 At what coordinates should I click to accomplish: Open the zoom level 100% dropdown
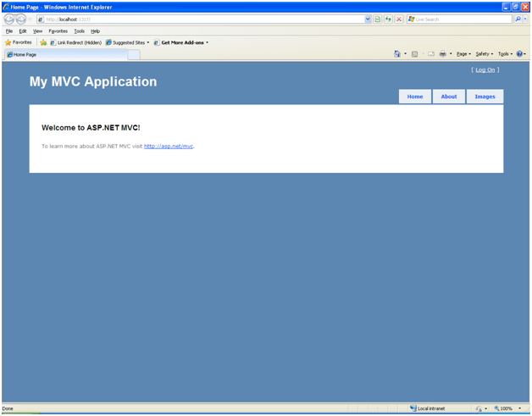pyautogui.click(x=506, y=408)
